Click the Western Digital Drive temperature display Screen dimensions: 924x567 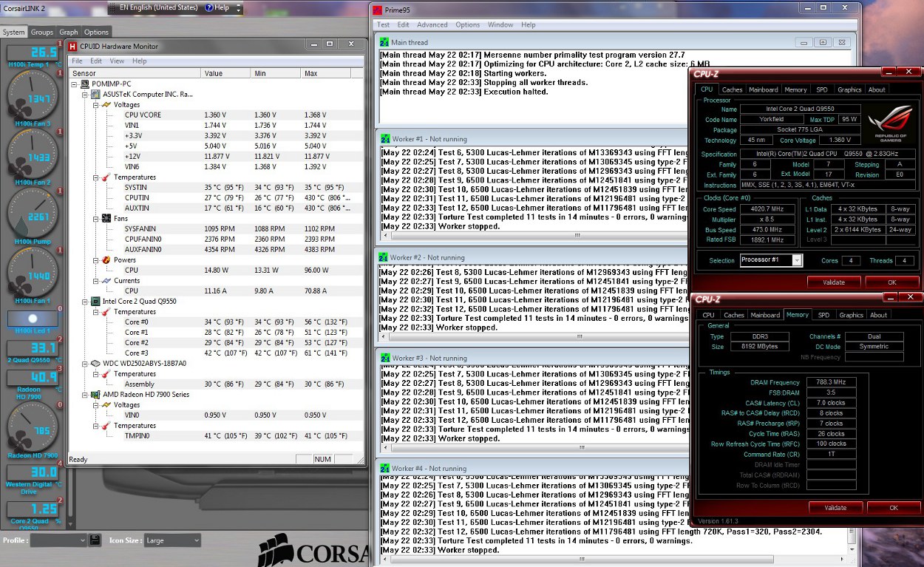point(33,472)
